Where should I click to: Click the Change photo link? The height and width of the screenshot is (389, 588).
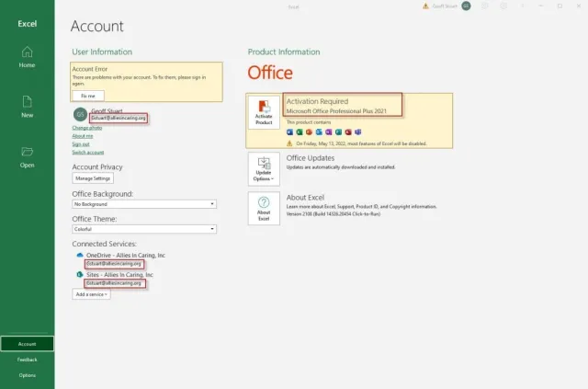point(87,128)
